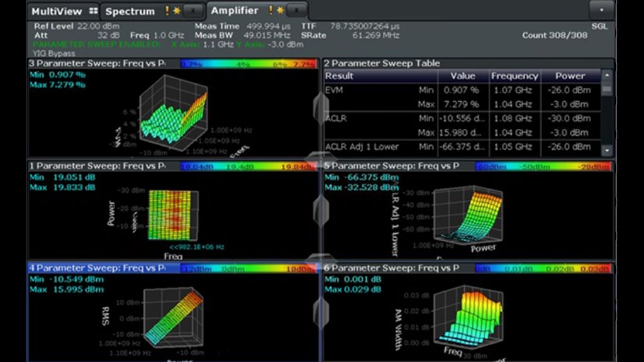
Task: Close the Spectrum tab
Action: [193, 11]
